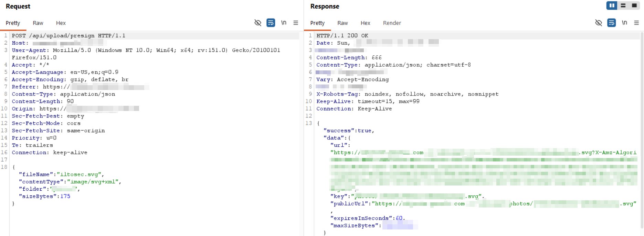Show newline characters in Request panel
This screenshot has width=644, height=236.
[x=284, y=23]
